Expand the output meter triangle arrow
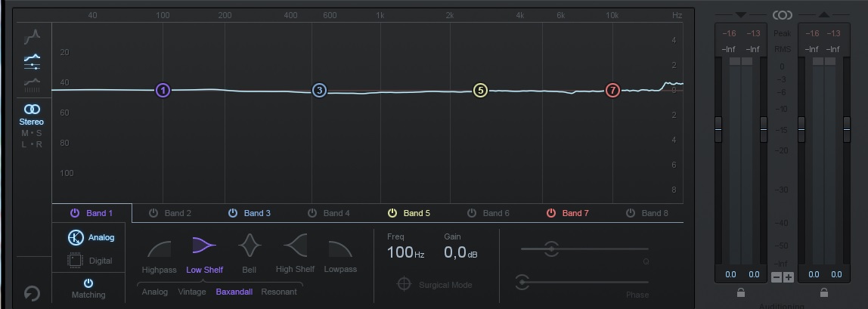 pyautogui.click(x=823, y=15)
